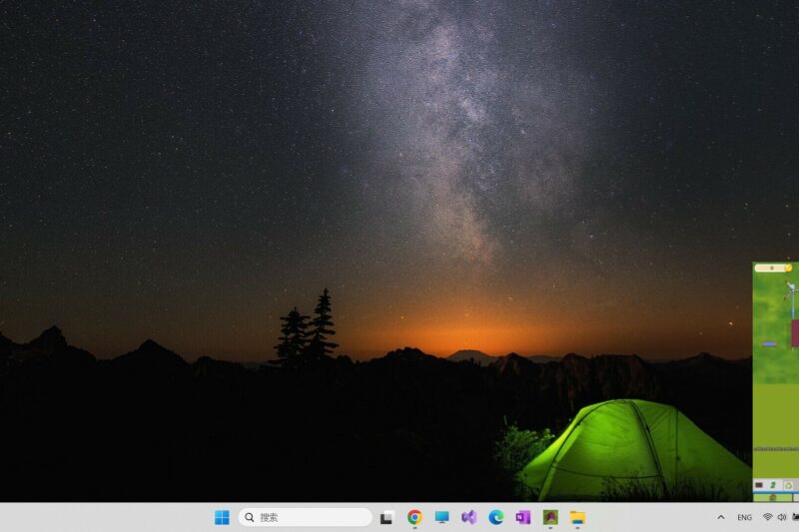799x532 pixels.
Task: Expand the hidden system tray icons
Action: pyautogui.click(x=721, y=517)
